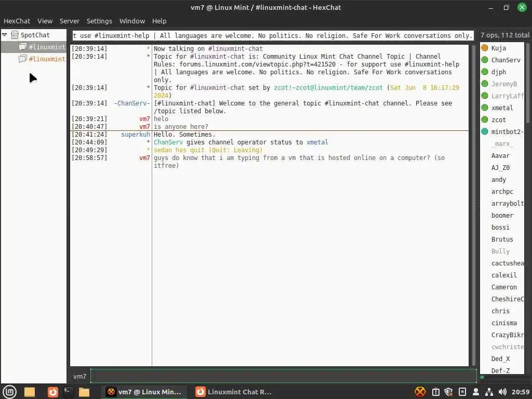Switch to the 'vm7 @ Linux Min...' taskbar window
The height and width of the screenshot is (399, 532).
point(144,392)
